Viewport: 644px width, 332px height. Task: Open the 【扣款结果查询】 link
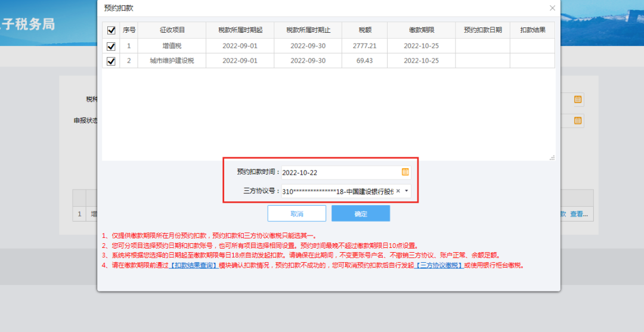[x=193, y=265]
